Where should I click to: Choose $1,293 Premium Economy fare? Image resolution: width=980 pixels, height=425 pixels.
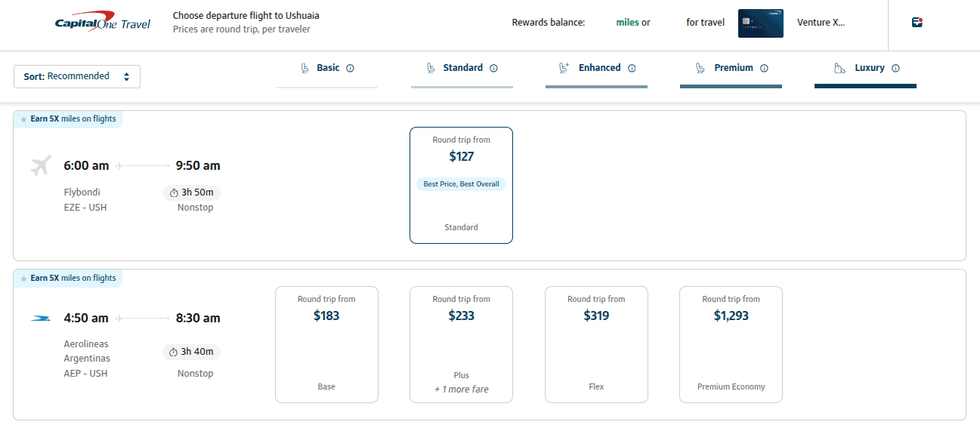pyautogui.click(x=731, y=344)
